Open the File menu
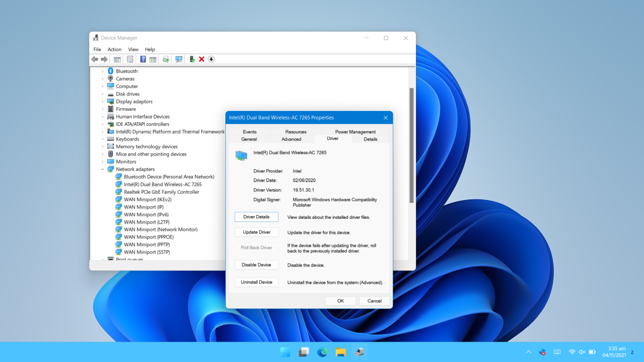 97,49
